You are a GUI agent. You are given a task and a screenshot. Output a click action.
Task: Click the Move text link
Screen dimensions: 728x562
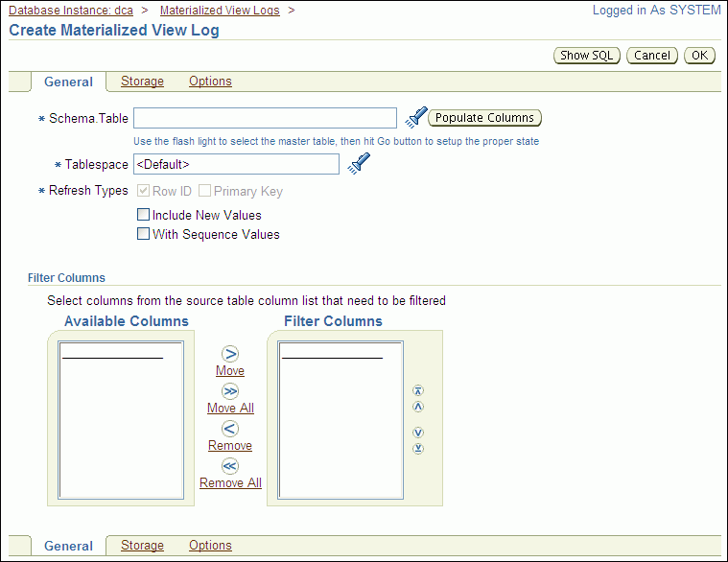click(x=230, y=371)
